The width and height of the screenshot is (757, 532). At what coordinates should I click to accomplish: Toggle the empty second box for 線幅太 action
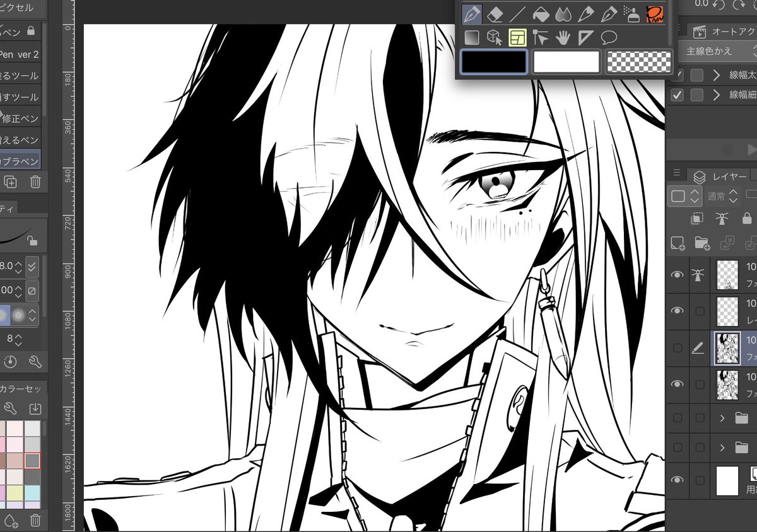click(x=697, y=76)
